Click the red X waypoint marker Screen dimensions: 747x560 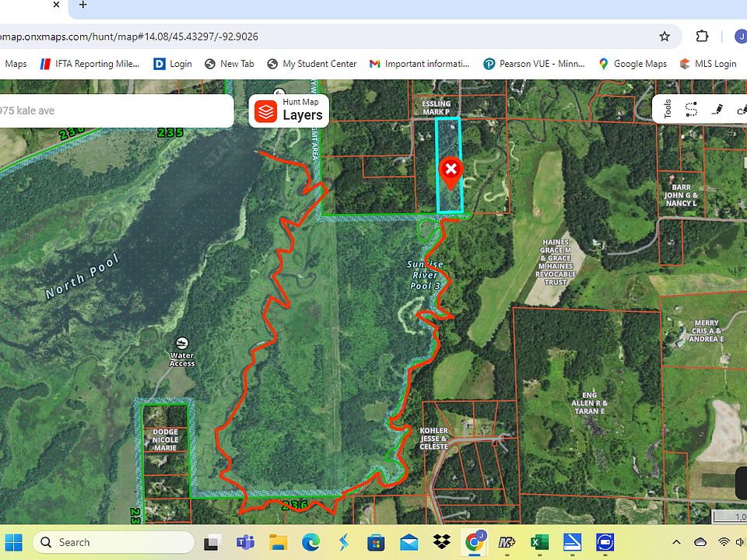450,170
